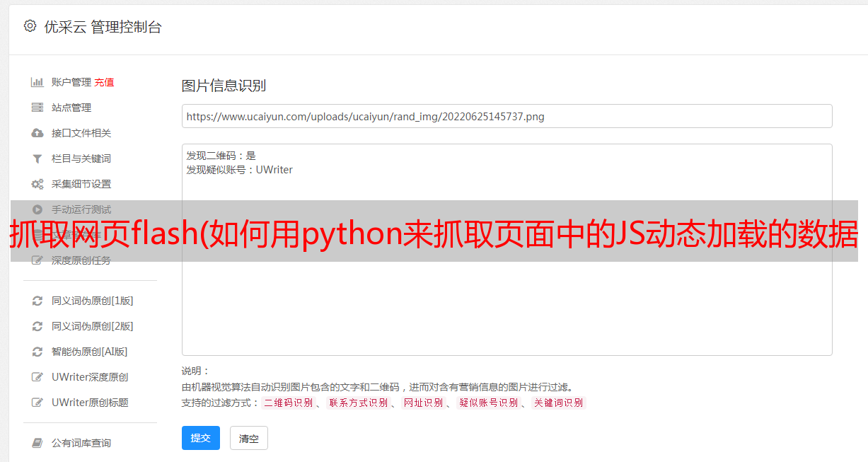The width and height of the screenshot is (868, 462).
Task: Click the 图片信息识别 heading
Action: click(224, 86)
